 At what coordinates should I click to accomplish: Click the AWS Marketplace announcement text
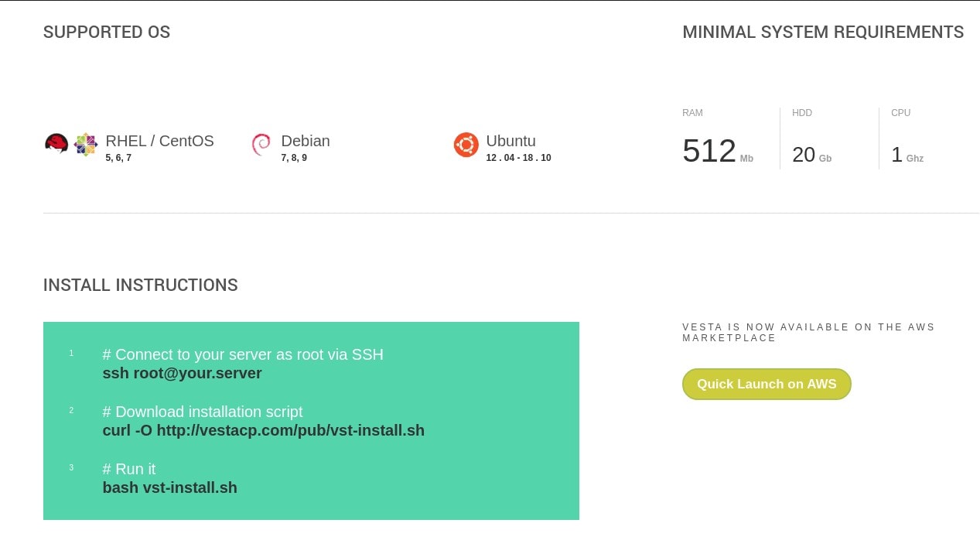[808, 333]
